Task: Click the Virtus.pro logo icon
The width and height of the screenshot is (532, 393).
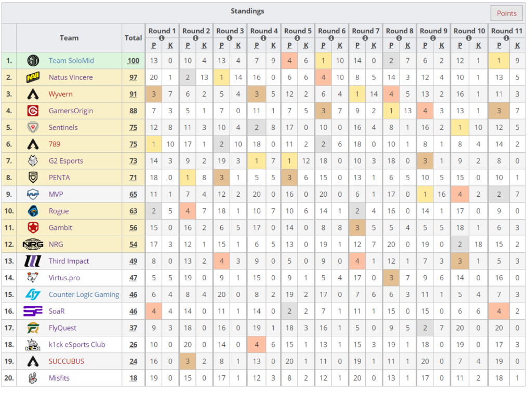Action: coord(33,278)
